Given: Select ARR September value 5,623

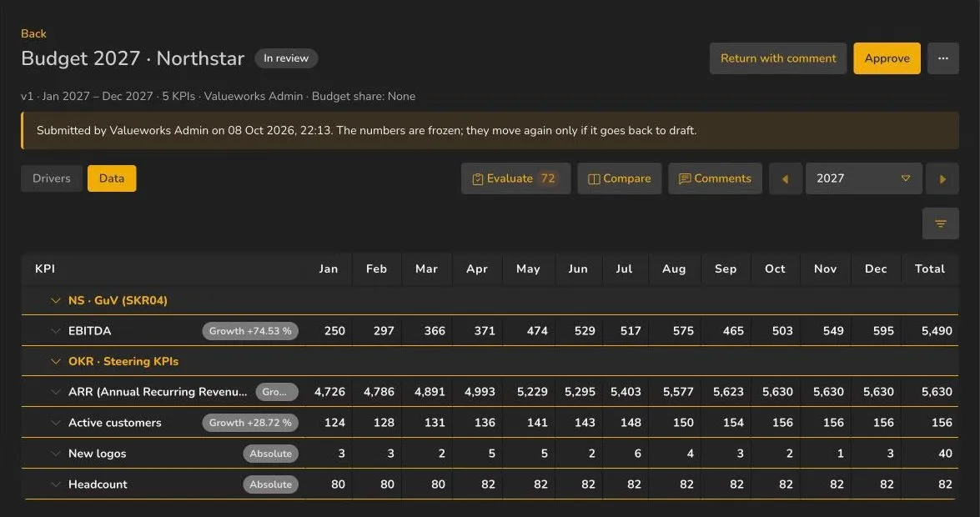Looking at the screenshot, I should click(x=728, y=392).
